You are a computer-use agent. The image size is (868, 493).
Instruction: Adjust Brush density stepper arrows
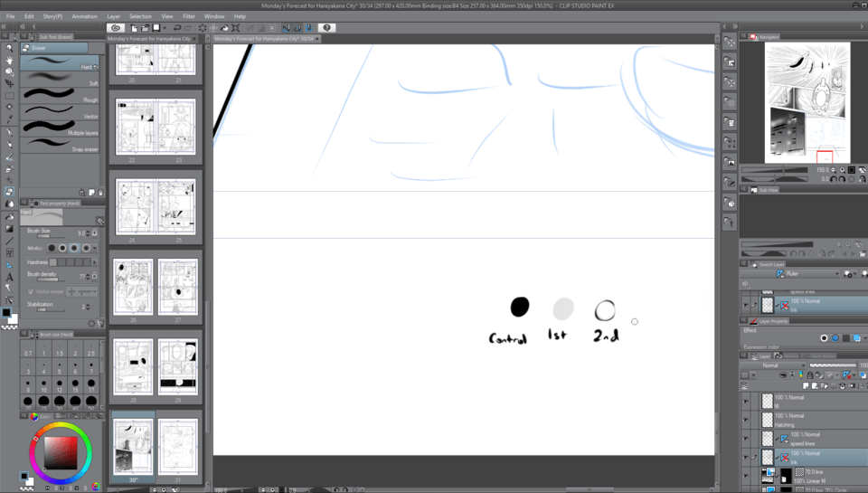pos(88,277)
